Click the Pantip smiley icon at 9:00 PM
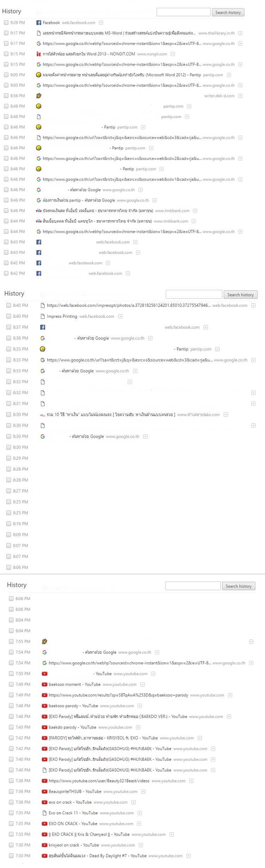 point(39,75)
